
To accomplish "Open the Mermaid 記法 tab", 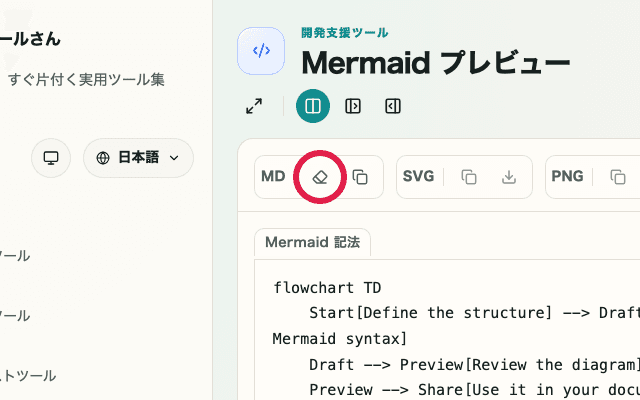I will 313,242.
